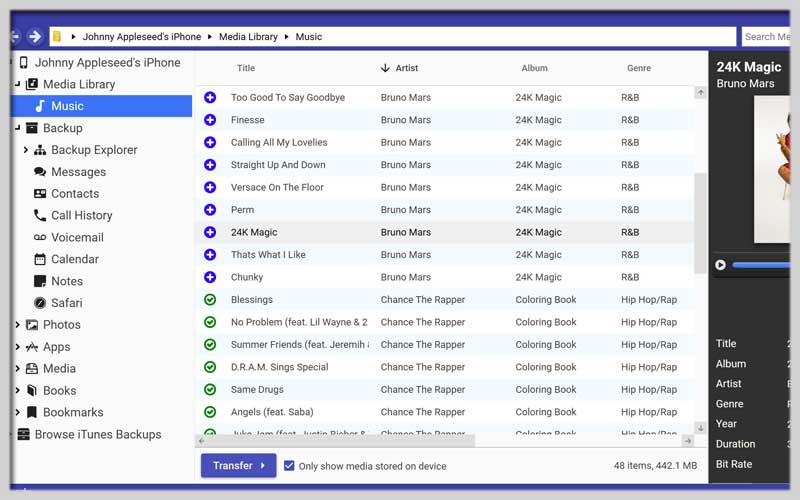Click the Notes icon in sidebar
Image resolution: width=800 pixels, height=500 pixels.
[40, 281]
